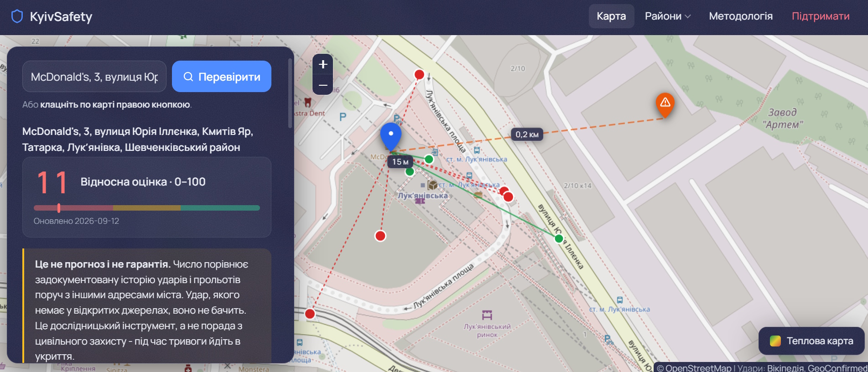
Task: Zoom in with the plus map button
Action: pos(323,64)
